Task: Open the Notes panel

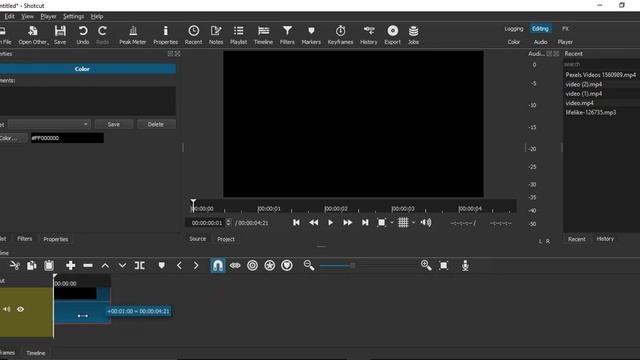Action: click(x=216, y=35)
